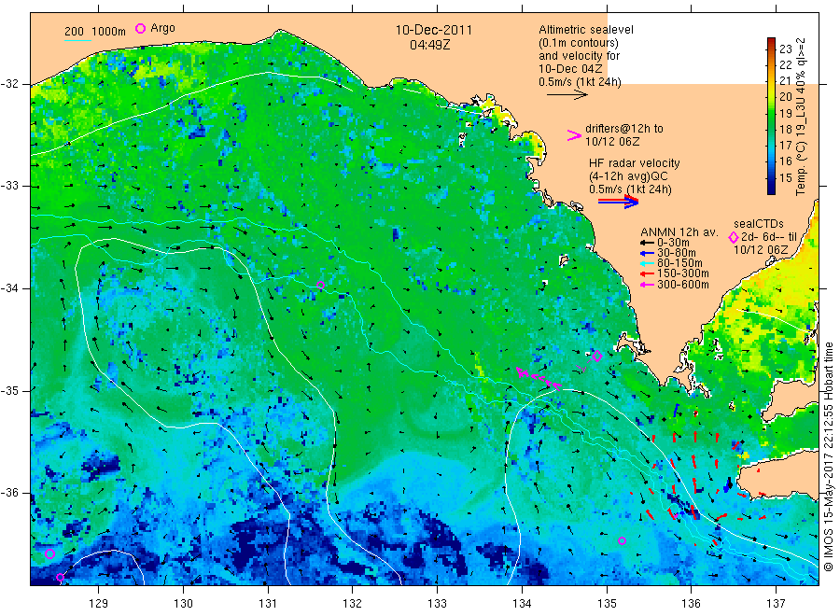Click the 'HF radar velocity' label

pos(635,163)
